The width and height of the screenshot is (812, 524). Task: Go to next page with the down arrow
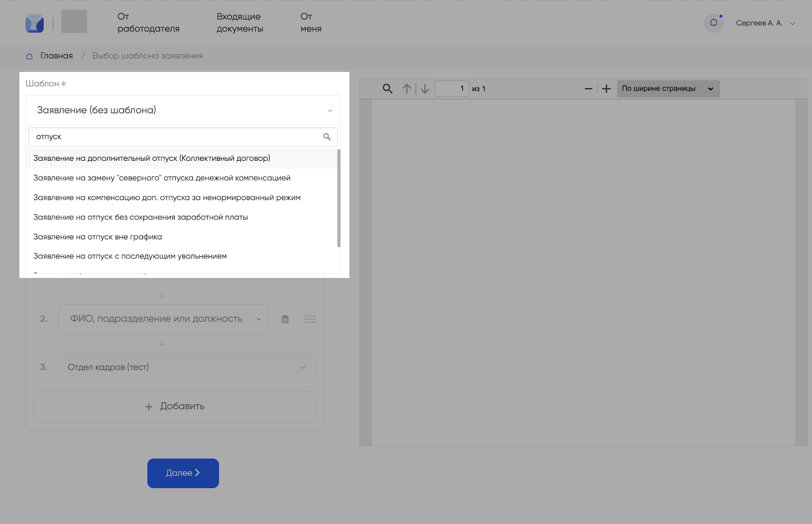coord(425,89)
